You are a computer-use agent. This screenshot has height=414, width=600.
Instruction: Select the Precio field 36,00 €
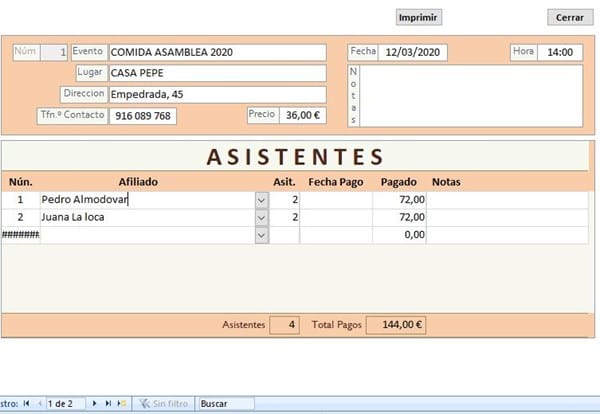tap(303, 115)
